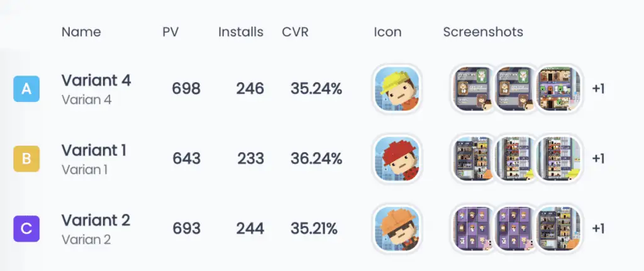Viewport: 644px width, 271px height.
Task: Open Variant 4's third screenshot thumbnail
Action: coord(558,89)
